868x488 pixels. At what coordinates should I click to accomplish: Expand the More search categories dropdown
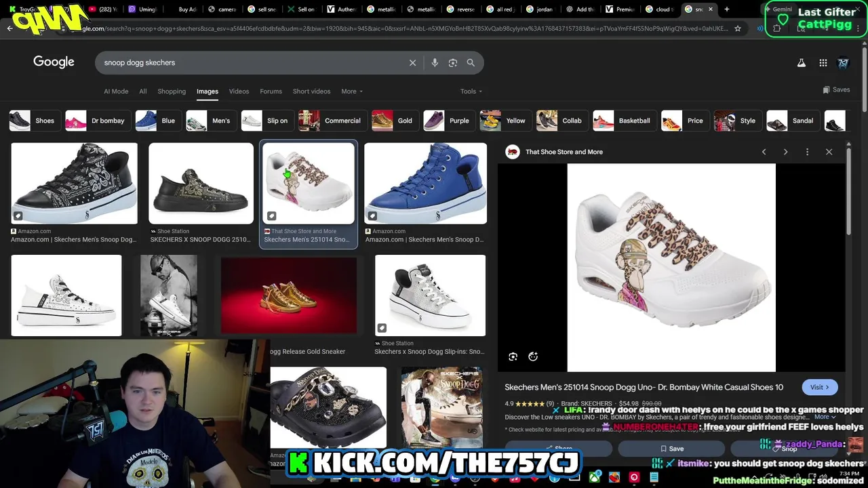pos(352,91)
